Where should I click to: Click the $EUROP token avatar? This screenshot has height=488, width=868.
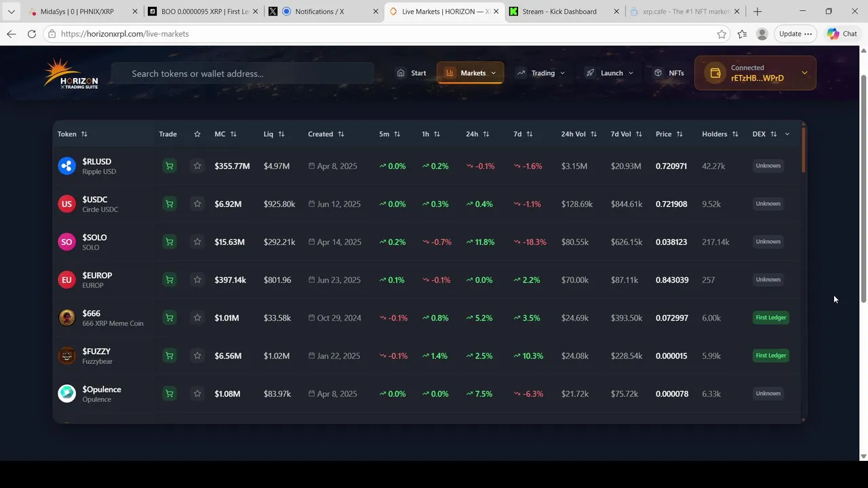pos(66,280)
